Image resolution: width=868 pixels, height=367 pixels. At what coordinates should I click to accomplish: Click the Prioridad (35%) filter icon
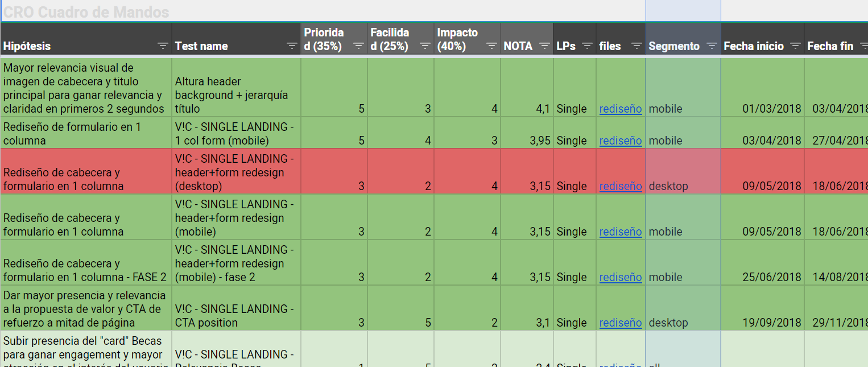coord(358,46)
